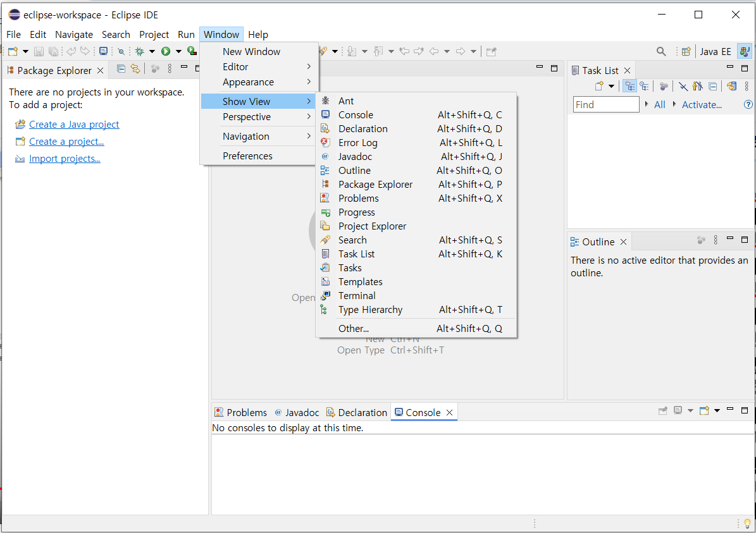Toggle Scheduled presentation in Task List
Image resolution: width=756 pixels, height=533 pixels.
coord(644,86)
